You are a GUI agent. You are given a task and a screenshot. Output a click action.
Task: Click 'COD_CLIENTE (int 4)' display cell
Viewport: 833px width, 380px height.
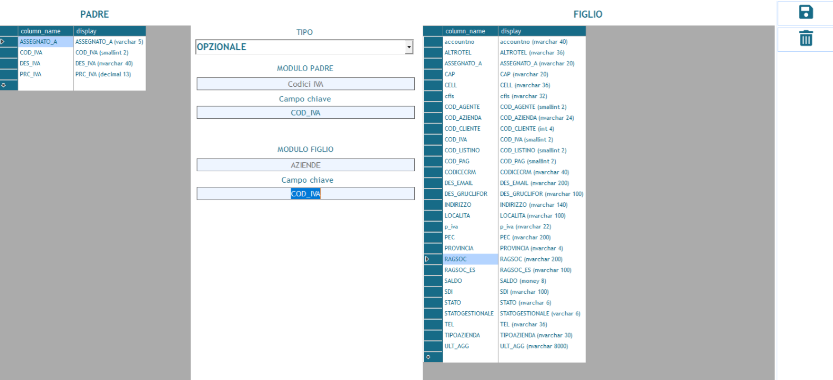pyautogui.click(x=542, y=129)
